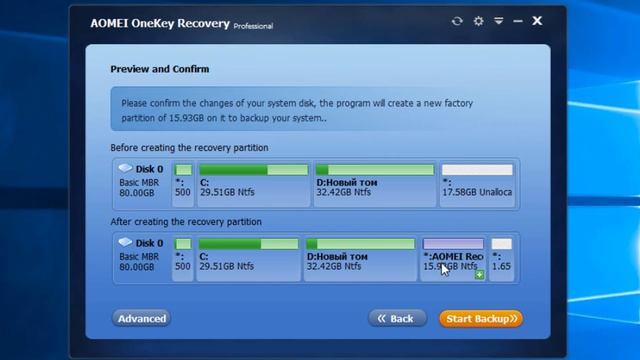The width and height of the screenshot is (640, 360).
Task: Click the Disk 0 icon in After row
Action: tap(125, 242)
